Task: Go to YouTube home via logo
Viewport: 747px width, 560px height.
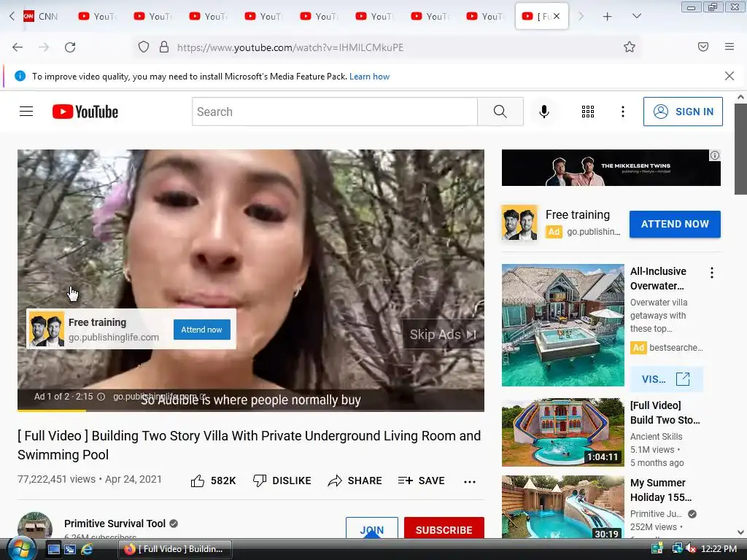Action: tap(85, 112)
